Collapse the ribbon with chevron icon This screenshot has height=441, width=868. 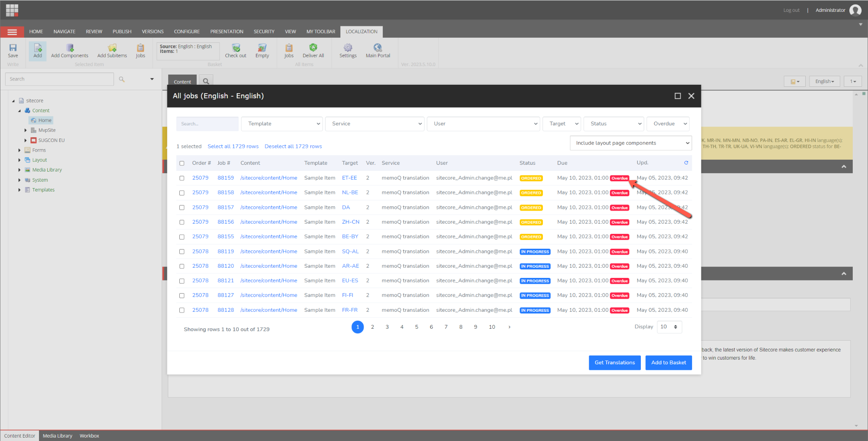(x=861, y=65)
